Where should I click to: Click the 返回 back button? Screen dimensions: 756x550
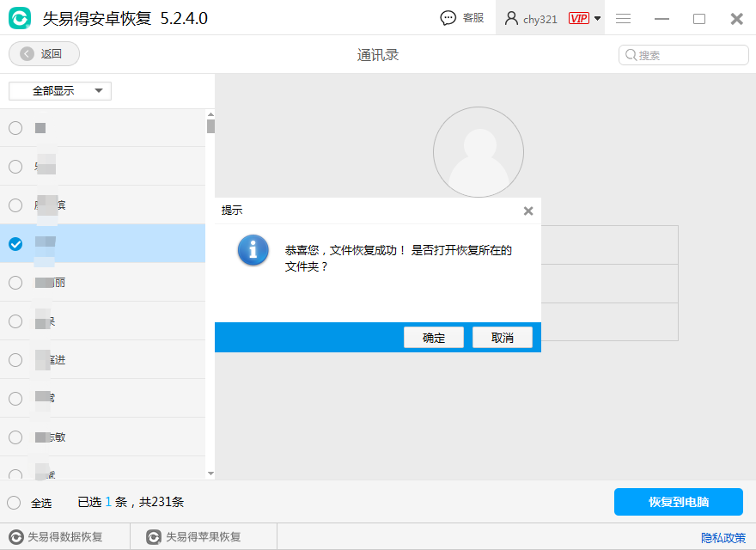pos(45,53)
